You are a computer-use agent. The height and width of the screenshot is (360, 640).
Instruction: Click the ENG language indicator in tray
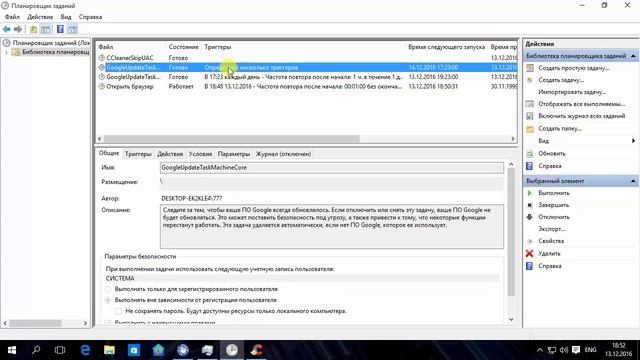pos(590,350)
